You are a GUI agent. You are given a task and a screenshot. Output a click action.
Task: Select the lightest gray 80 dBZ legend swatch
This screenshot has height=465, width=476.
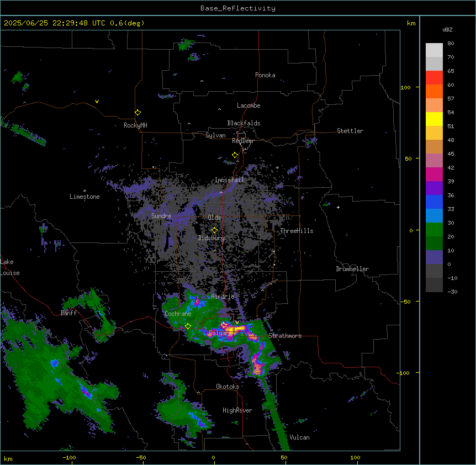(434, 50)
